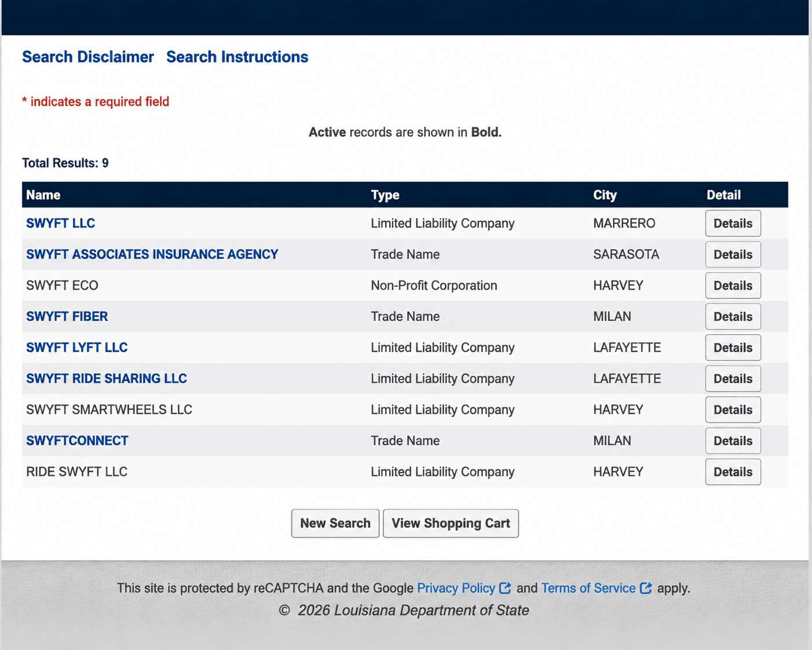Screen dimensions: 812x650
Task: Click external link icon beside Terms of Service
Action: click(646, 588)
